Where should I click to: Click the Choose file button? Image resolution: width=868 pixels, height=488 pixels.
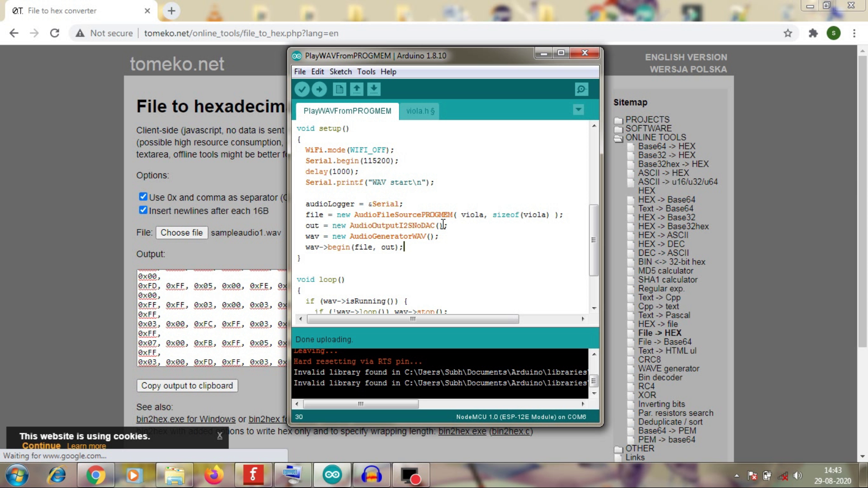[x=182, y=233]
